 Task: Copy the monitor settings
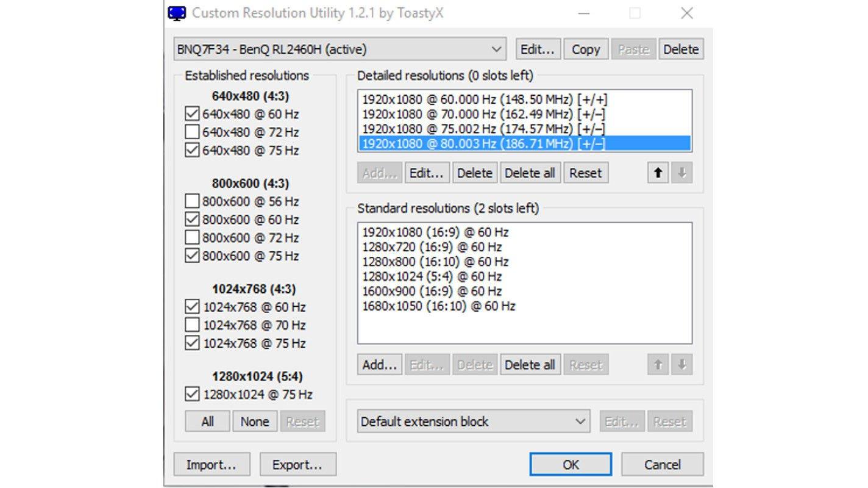pos(586,49)
